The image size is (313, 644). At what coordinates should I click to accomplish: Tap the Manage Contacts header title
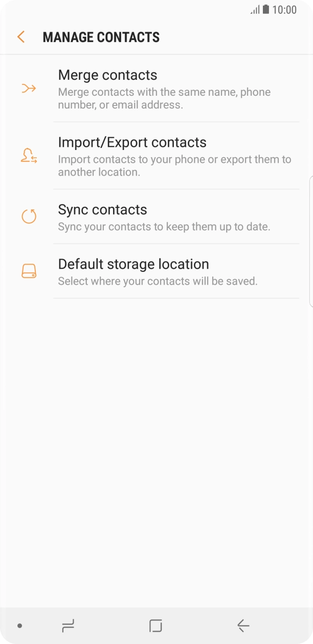coord(101,37)
